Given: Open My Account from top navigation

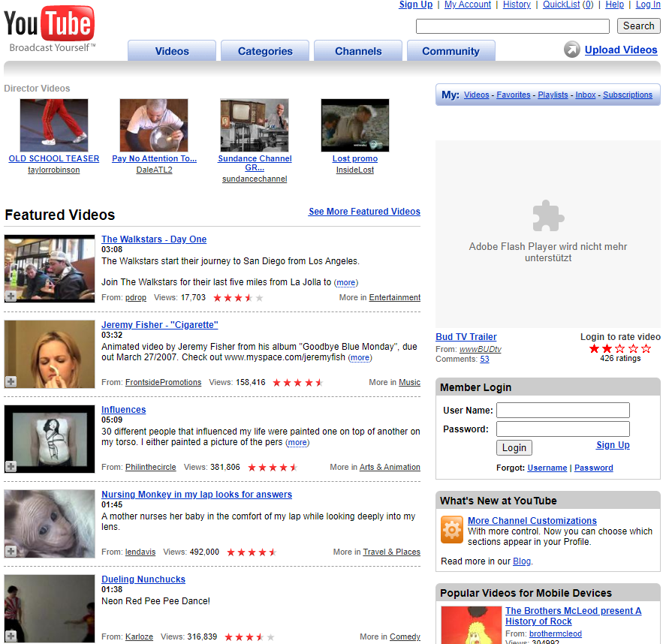Looking at the screenshot, I should [467, 5].
